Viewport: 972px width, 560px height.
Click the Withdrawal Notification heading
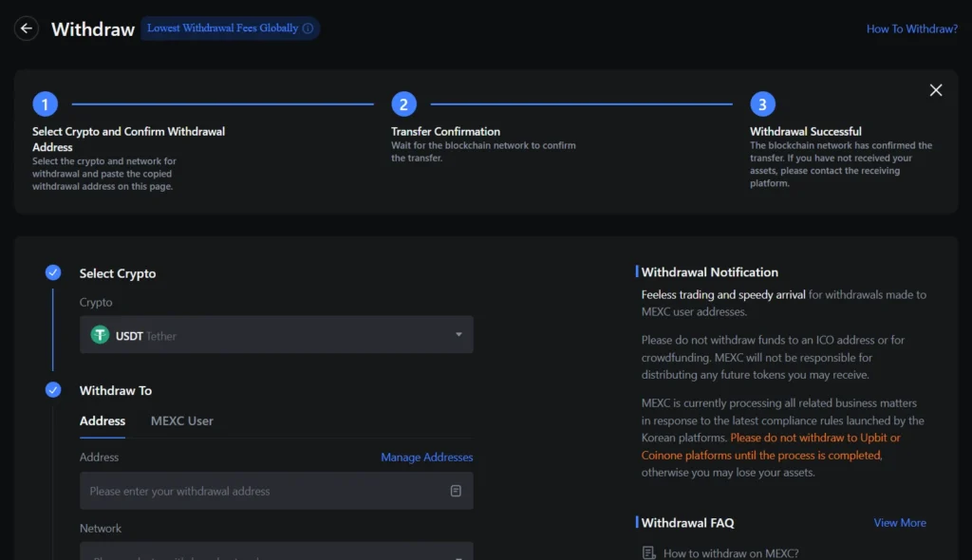pyautogui.click(x=709, y=272)
